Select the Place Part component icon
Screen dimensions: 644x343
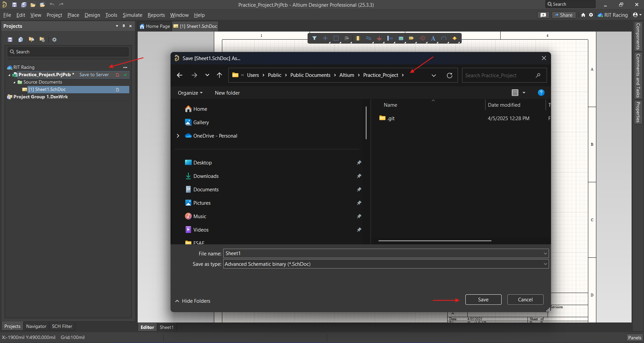click(358, 38)
